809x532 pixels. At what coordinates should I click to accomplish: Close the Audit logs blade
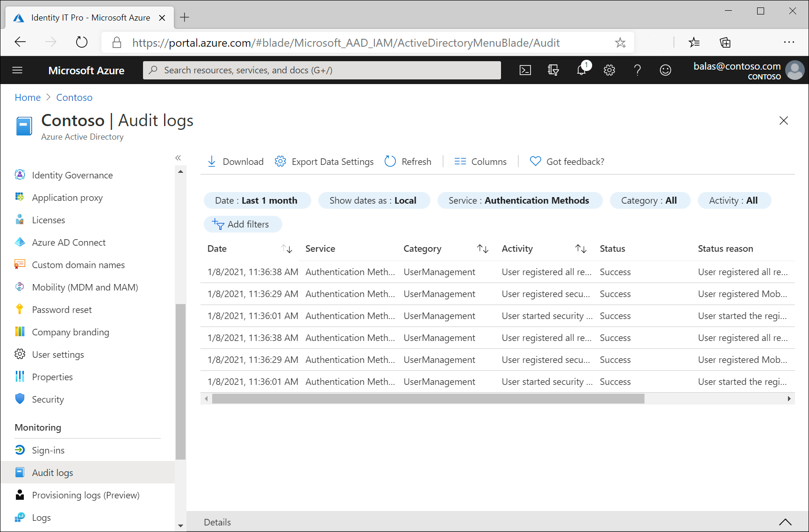click(784, 121)
